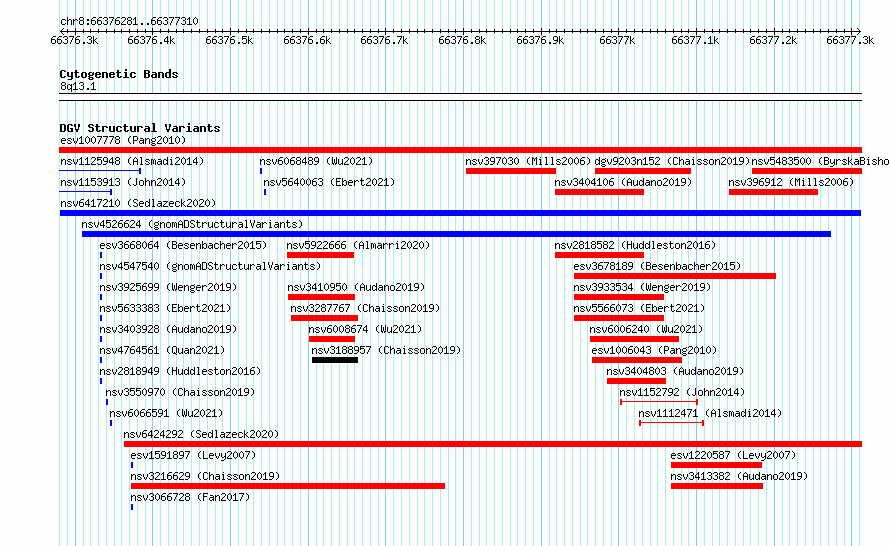This screenshot has height=546, width=890.
Task: Click the 66376.5k ruler tick label
Action: tap(229, 40)
